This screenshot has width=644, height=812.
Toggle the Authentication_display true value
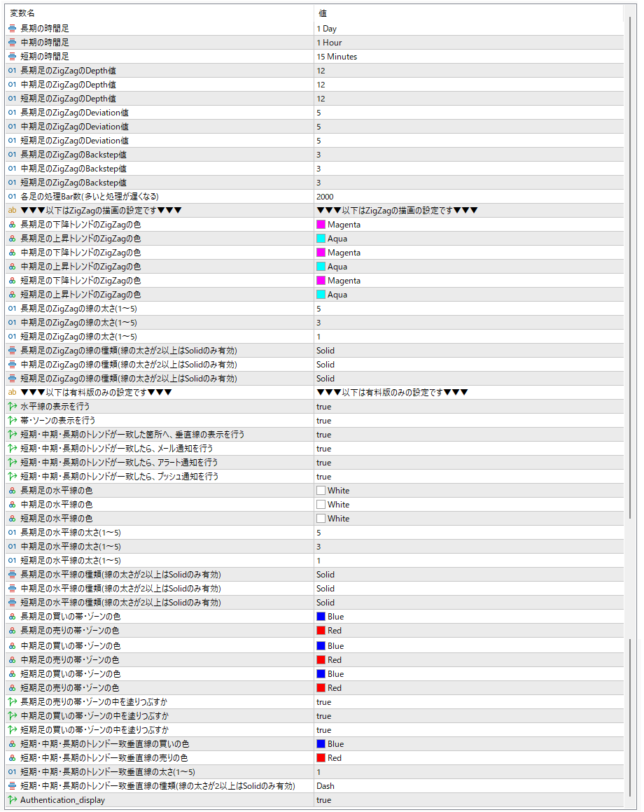click(323, 799)
